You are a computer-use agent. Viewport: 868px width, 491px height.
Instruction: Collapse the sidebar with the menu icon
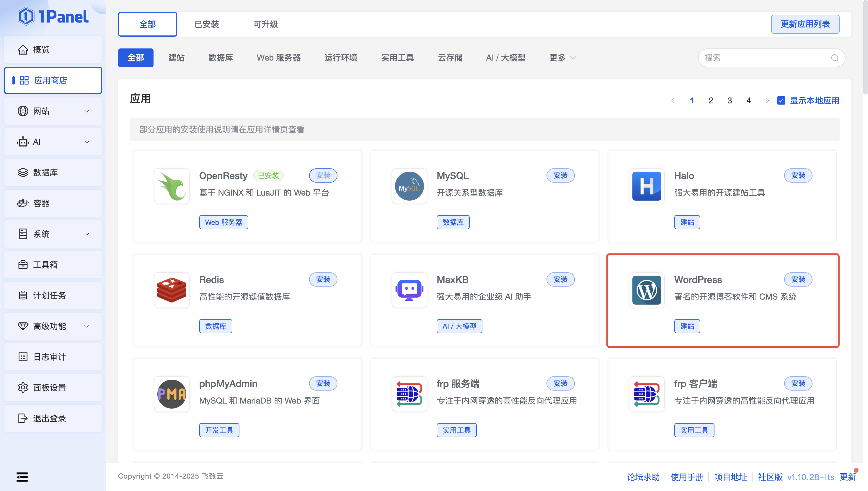point(22,477)
